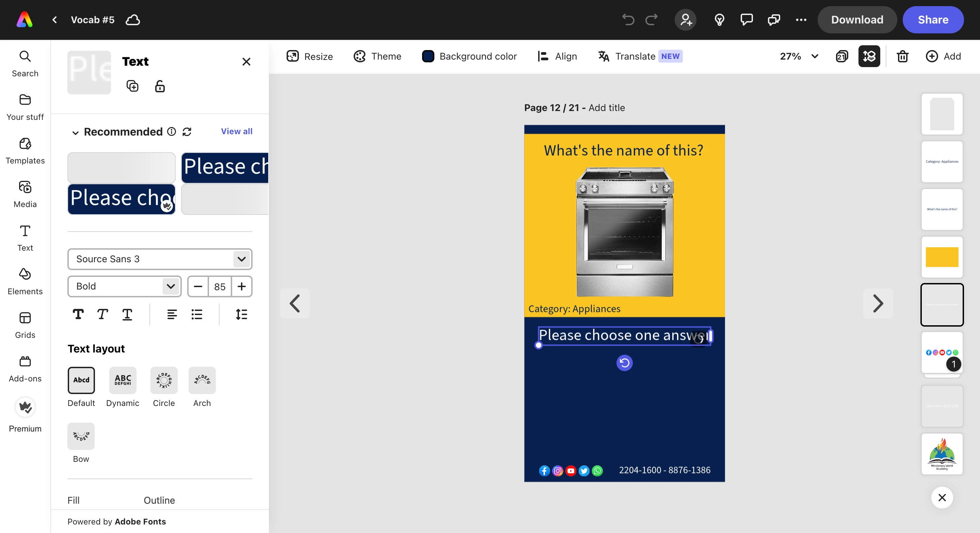980x533 pixels.
Task: Delete page with trash icon
Action: [902, 56]
